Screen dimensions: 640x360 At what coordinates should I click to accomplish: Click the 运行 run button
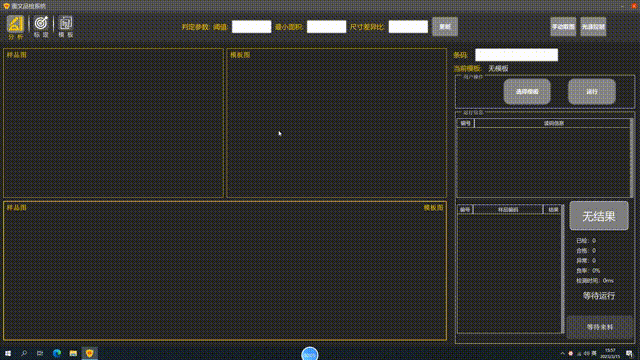tap(592, 92)
